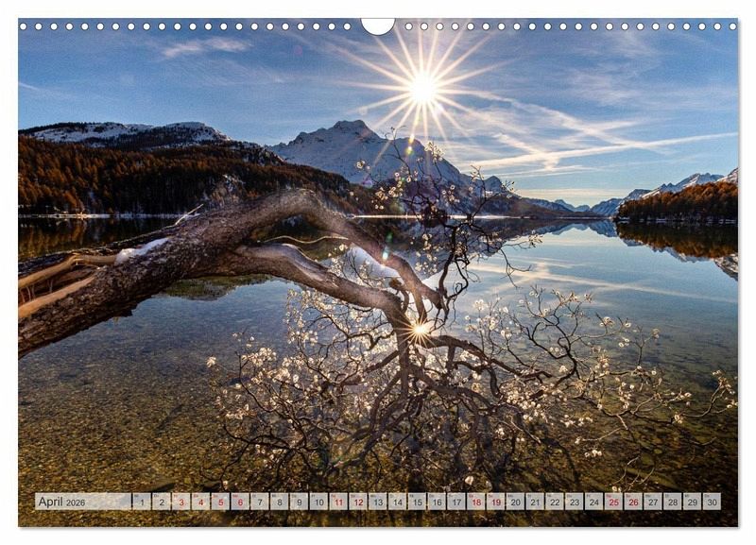This screenshot has width=756, height=545.
Task: Select day 9 in the calendar strip
Action: click(x=299, y=502)
